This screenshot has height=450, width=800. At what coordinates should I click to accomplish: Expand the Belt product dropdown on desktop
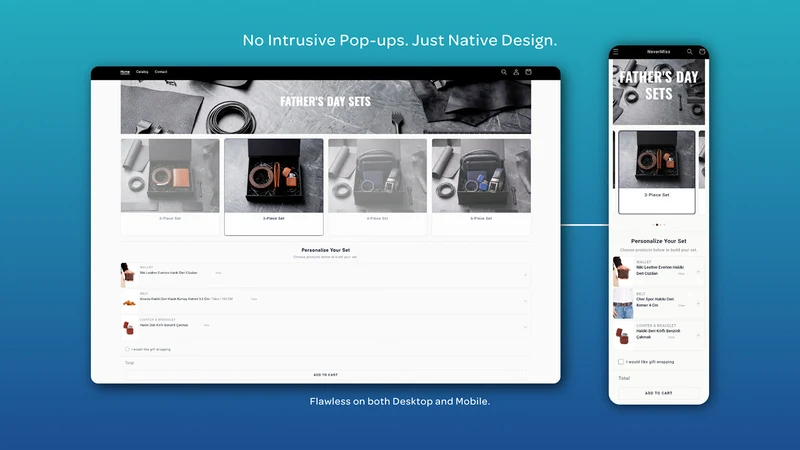(525, 301)
